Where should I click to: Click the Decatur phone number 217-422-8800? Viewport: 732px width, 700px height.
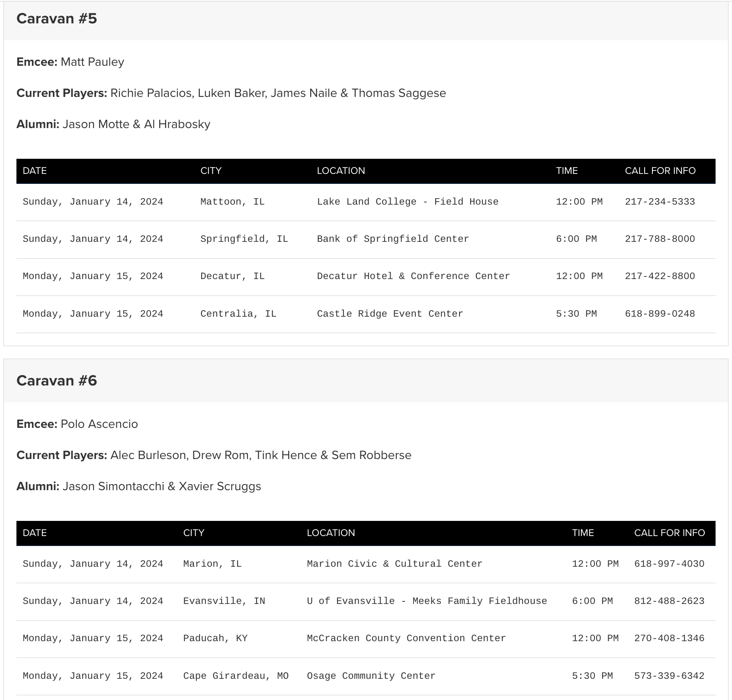660,276
